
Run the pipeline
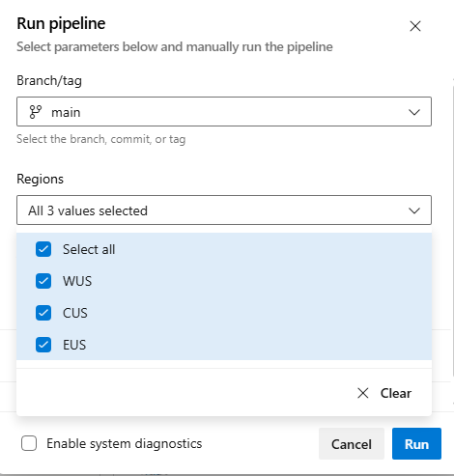tap(416, 443)
